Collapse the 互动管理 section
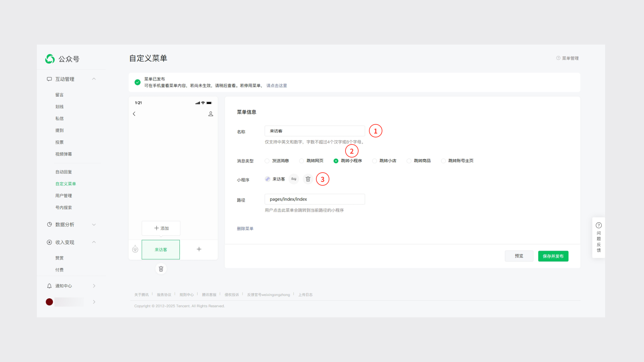644x362 pixels. click(x=94, y=79)
